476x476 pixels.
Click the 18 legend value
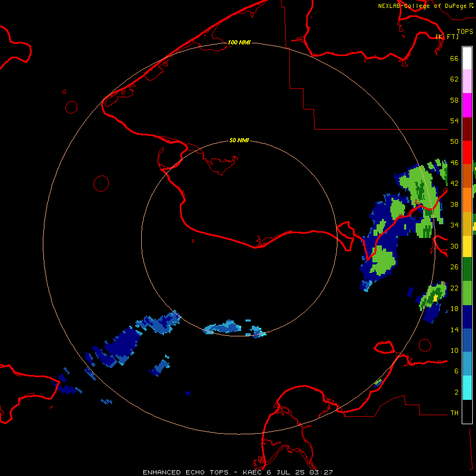[x=454, y=309]
